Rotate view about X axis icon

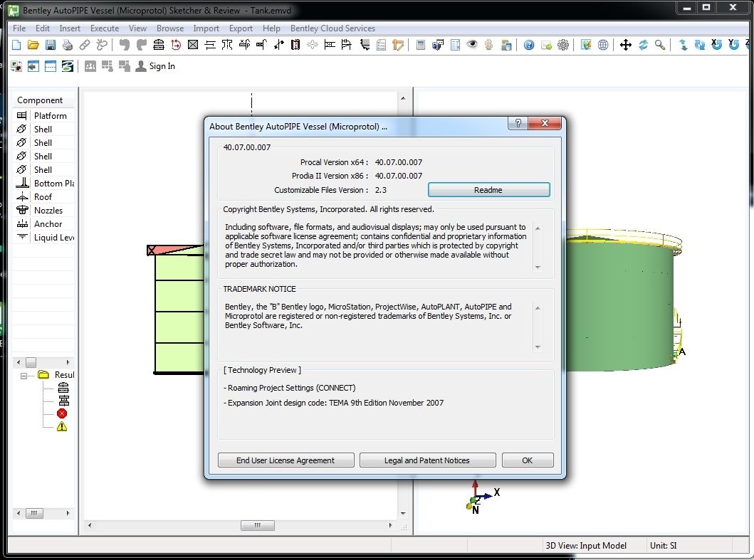coord(716,45)
